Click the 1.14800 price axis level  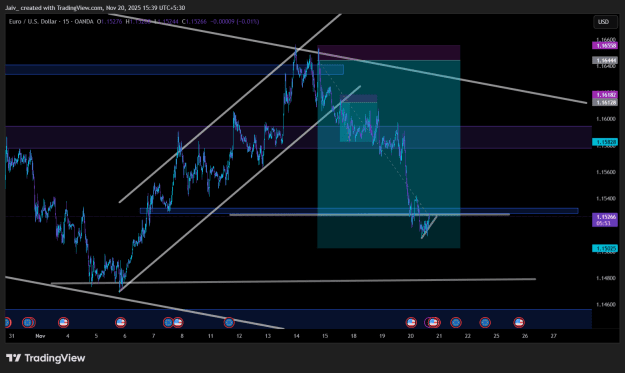(x=606, y=278)
